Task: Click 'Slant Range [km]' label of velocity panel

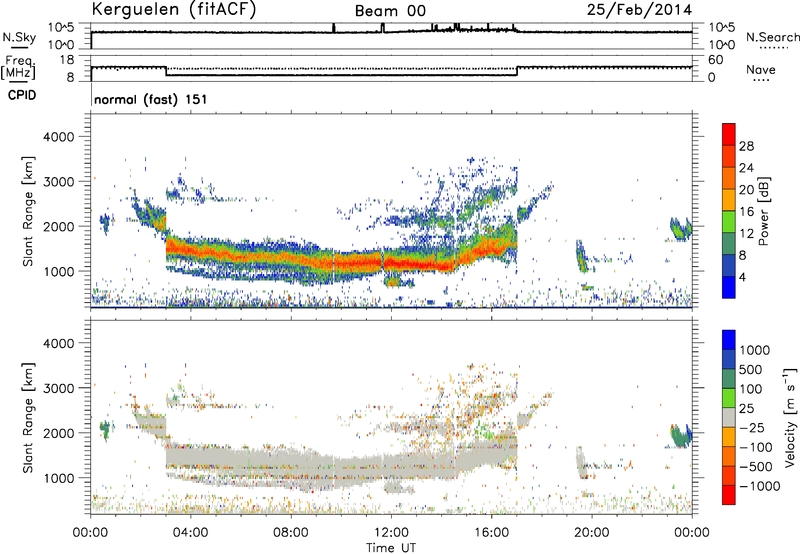Action: tap(28, 417)
